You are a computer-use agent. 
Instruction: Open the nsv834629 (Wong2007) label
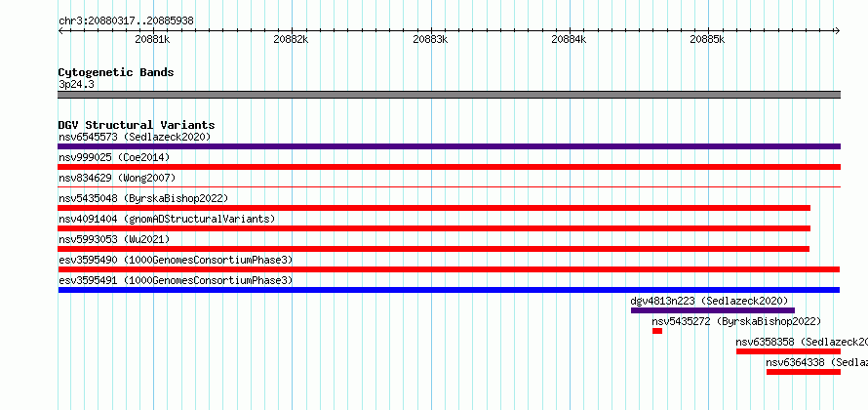click(117, 178)
